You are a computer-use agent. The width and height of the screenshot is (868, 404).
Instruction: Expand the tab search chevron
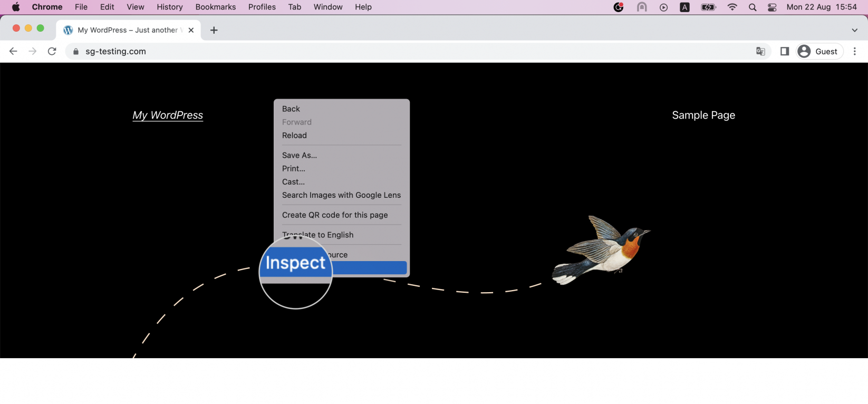(855, 30)
